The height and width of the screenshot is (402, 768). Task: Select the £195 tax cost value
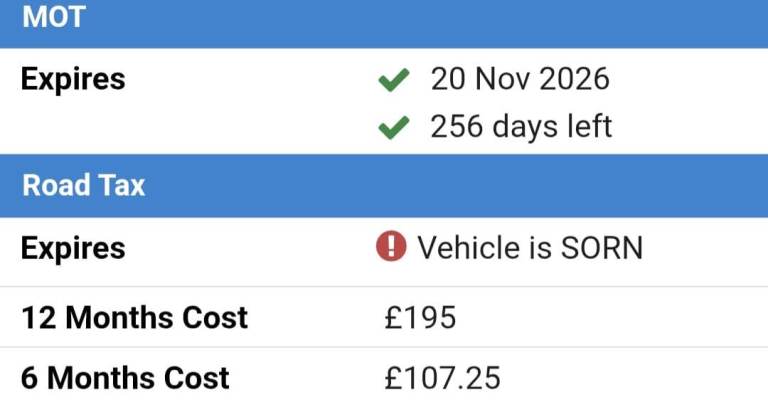(420, 318)
